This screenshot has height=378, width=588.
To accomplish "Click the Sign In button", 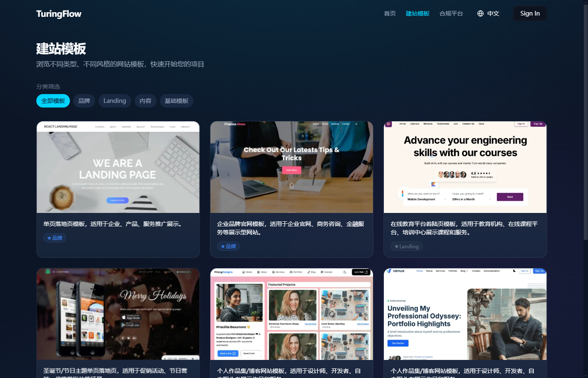I will coord(530,13).
